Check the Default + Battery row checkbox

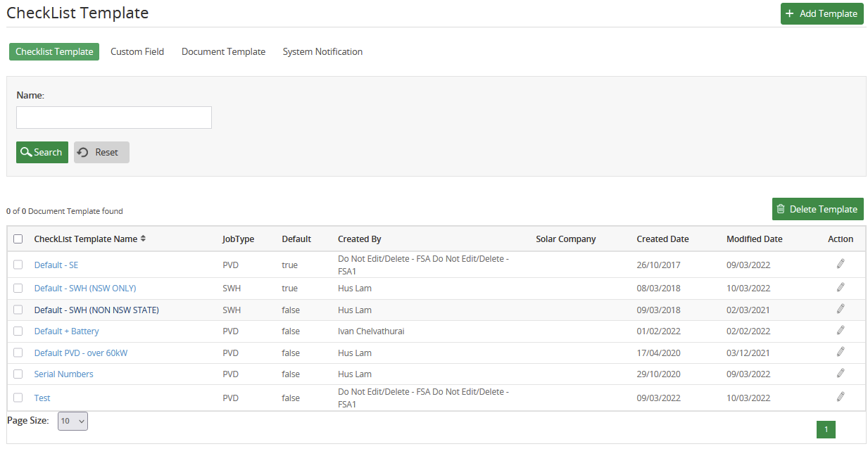point(18,331)
